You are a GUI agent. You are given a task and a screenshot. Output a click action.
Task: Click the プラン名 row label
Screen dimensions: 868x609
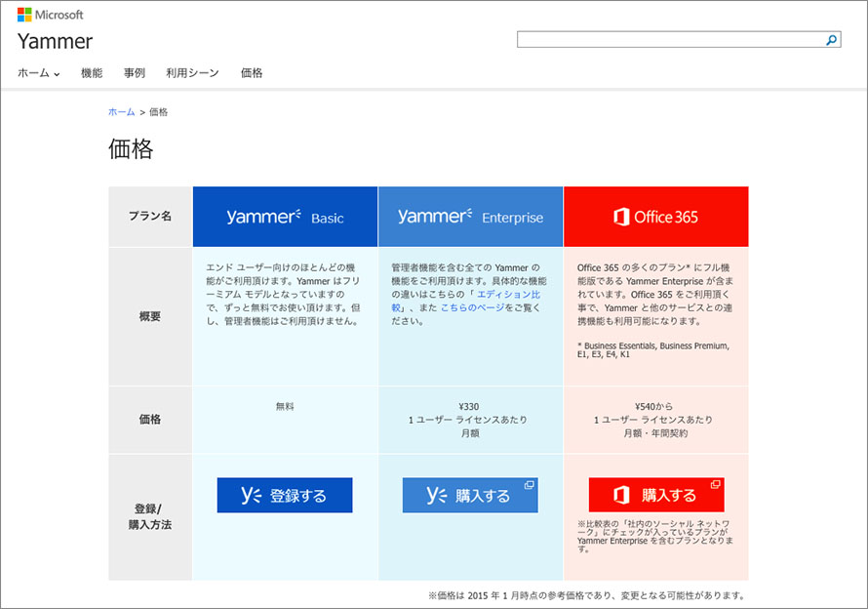point(150,216)
